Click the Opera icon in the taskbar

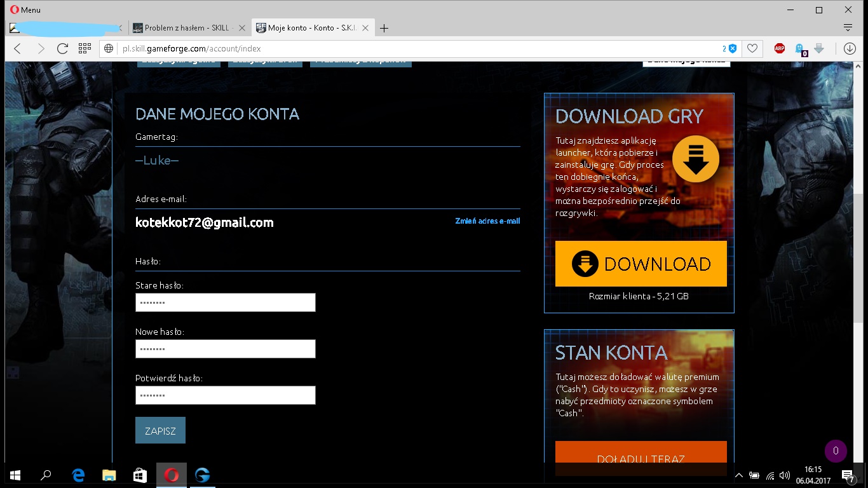[x=172, y=475]
